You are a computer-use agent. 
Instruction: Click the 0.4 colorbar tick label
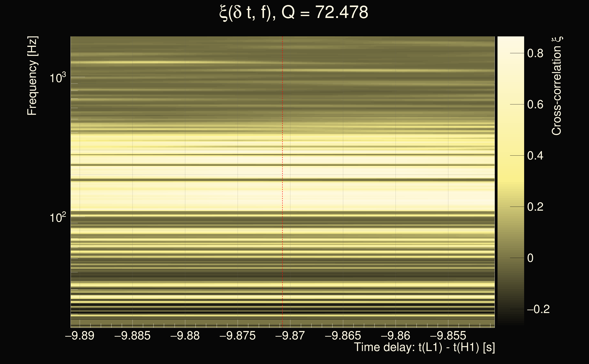[535, 156]
